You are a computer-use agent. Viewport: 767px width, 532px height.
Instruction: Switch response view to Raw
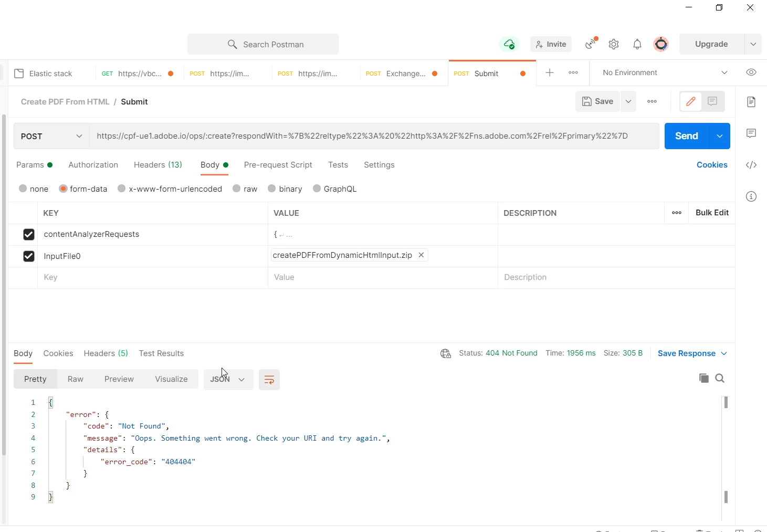pos(76,379)
